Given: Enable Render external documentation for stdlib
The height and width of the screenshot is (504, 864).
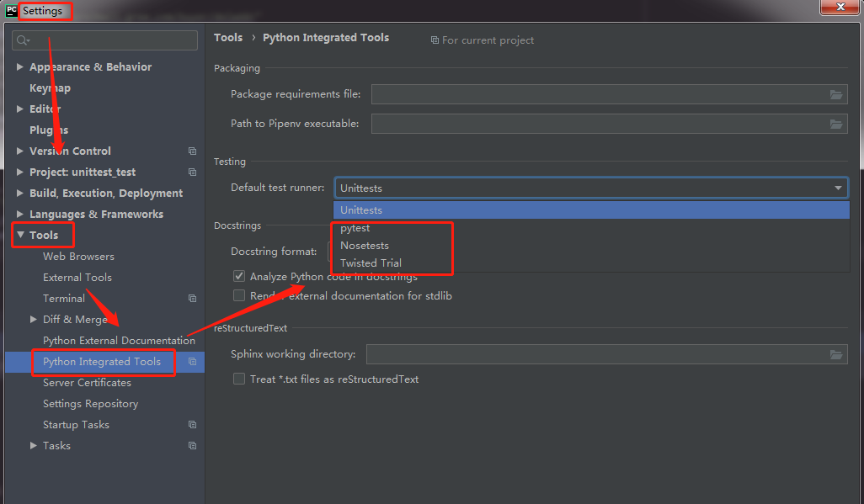Looking at the screenshot, I should pyautogui.click(x=239, y=296).
